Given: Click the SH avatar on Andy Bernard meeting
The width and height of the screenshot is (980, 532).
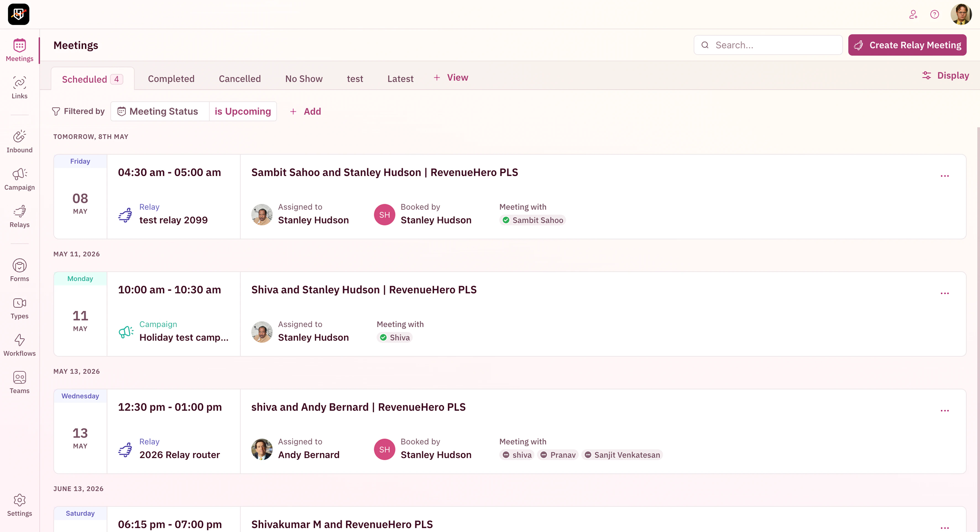Looking at the screenshot, I should 384,449.
